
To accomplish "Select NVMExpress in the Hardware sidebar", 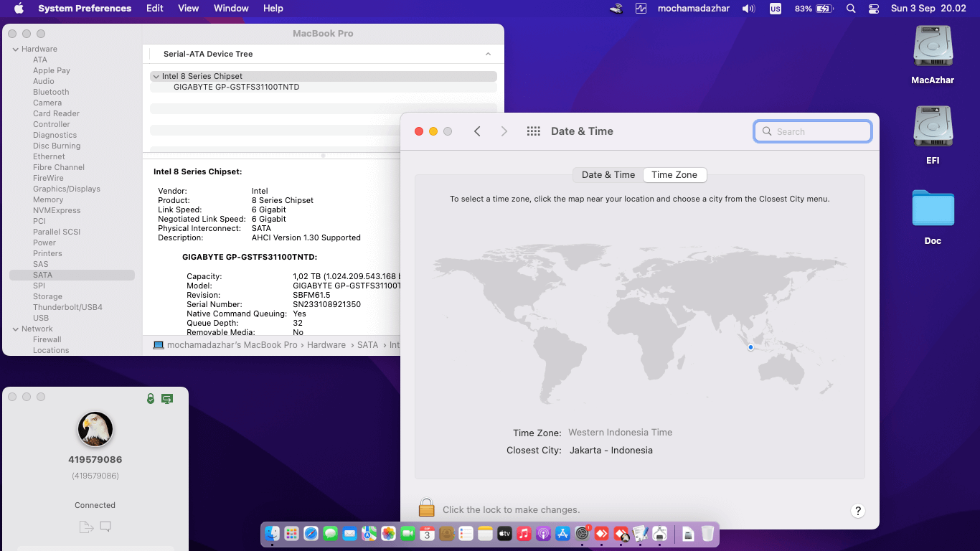I will 57,210.
